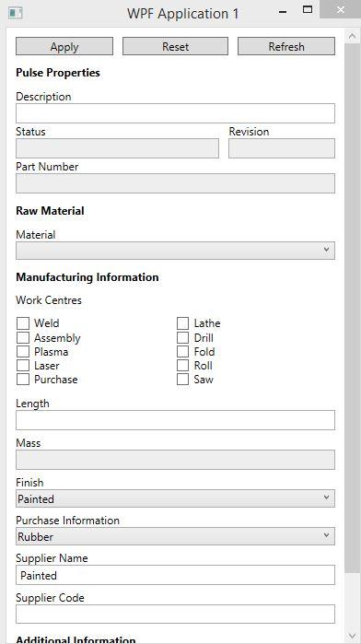Click the Work Centres label
The width and height of the screenshot is (361, 644).
(x=49, y=300)
